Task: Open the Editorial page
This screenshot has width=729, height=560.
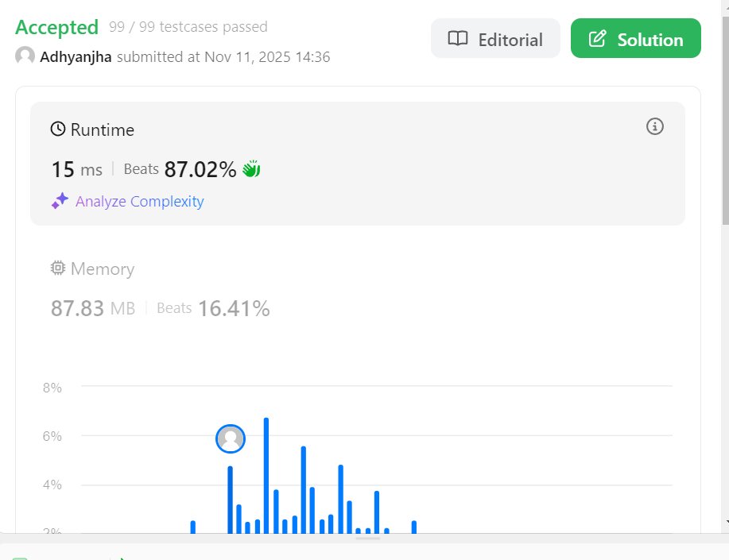Action: tap(495, 39)
